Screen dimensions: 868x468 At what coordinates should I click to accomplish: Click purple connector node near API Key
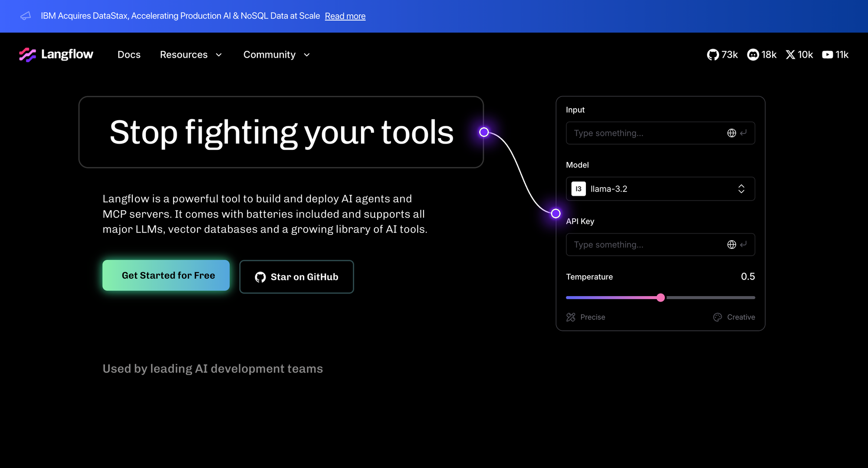[556, 213]
